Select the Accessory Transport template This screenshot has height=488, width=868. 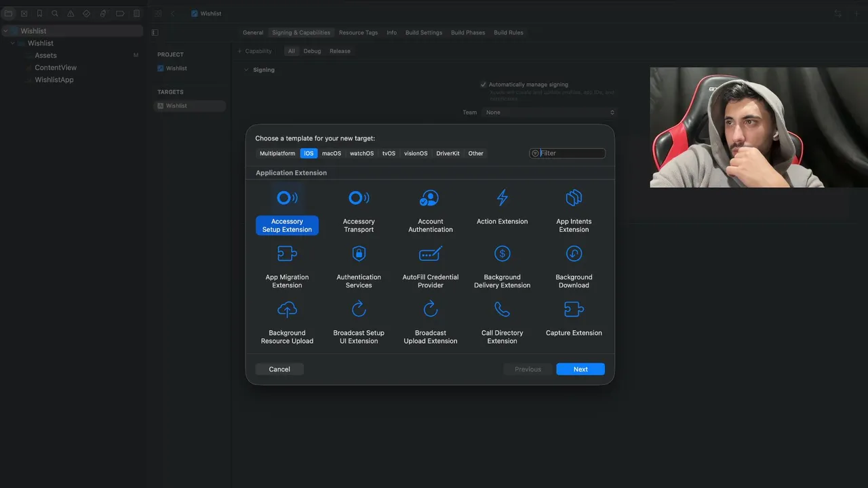coord(359,211)
